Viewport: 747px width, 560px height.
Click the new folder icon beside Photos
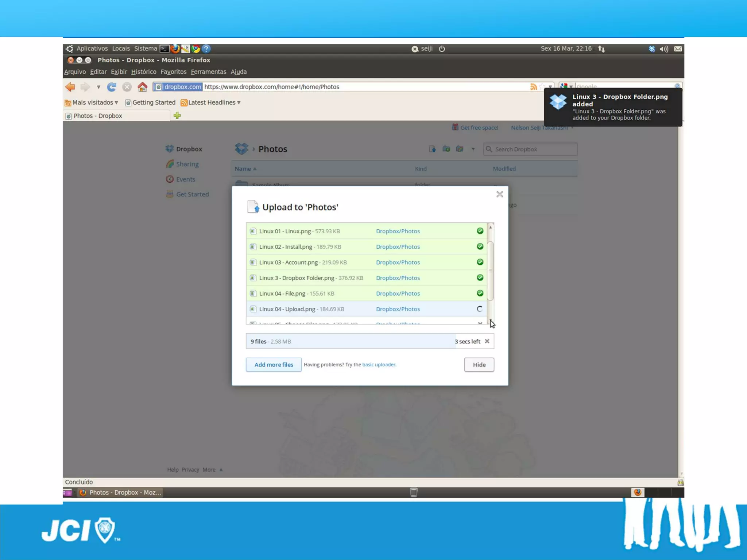click(x=446, y=149)
